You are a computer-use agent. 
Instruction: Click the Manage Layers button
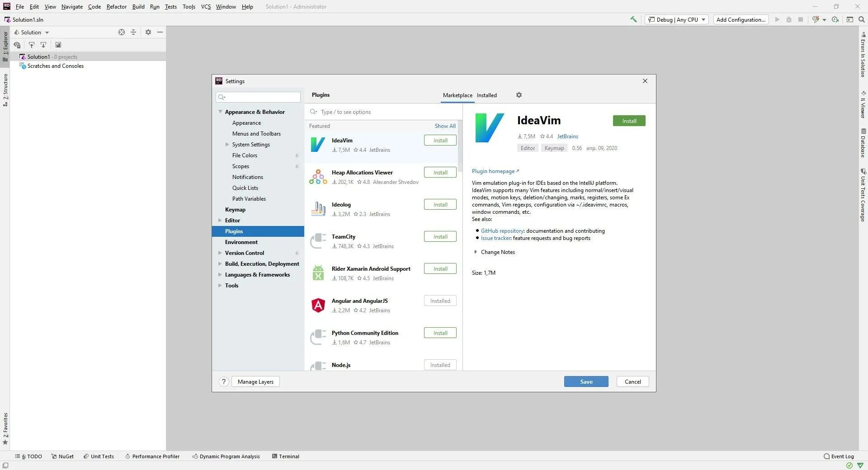pos(255,381)
